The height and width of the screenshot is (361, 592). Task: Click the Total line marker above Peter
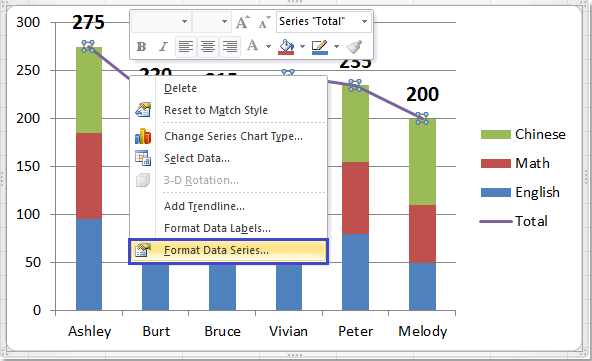[x=355, y=85]
